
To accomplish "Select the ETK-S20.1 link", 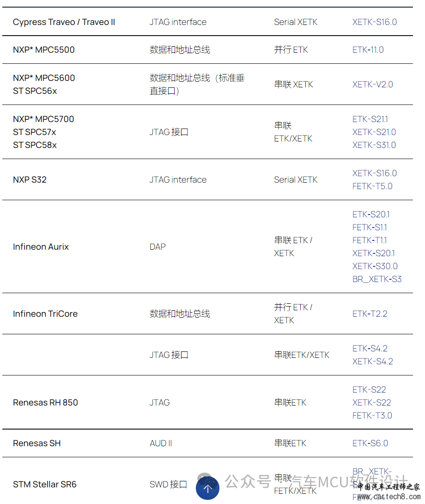I will [x=371, y=215].
